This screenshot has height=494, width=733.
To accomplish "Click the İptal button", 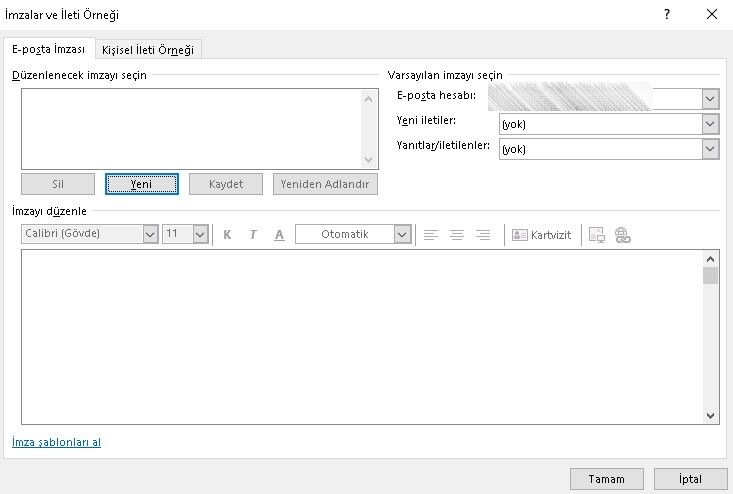I will point(690,479).
